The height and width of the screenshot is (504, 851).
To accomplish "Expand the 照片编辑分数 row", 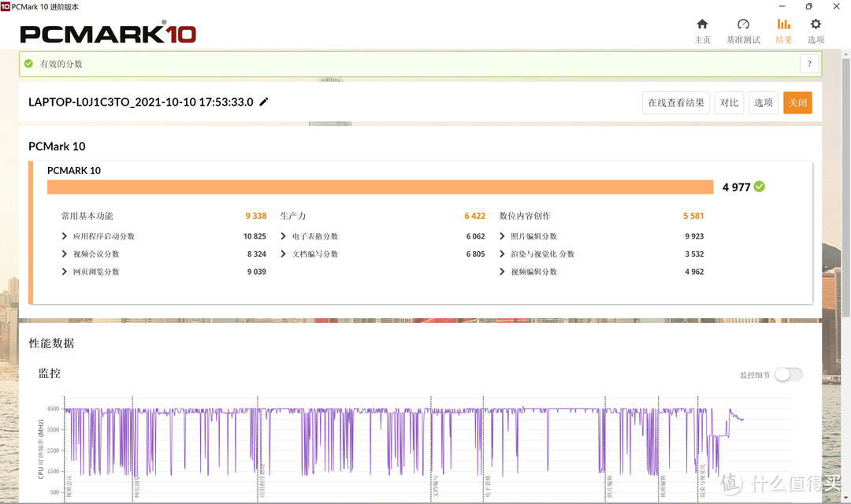I will click(502, 236).
